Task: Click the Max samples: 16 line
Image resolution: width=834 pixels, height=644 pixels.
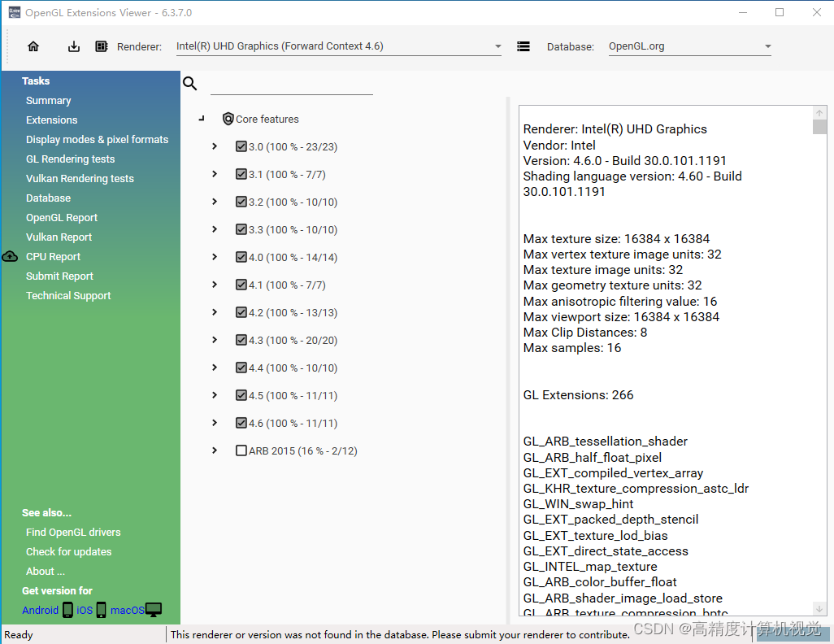Action: click(x=571, y=348)
